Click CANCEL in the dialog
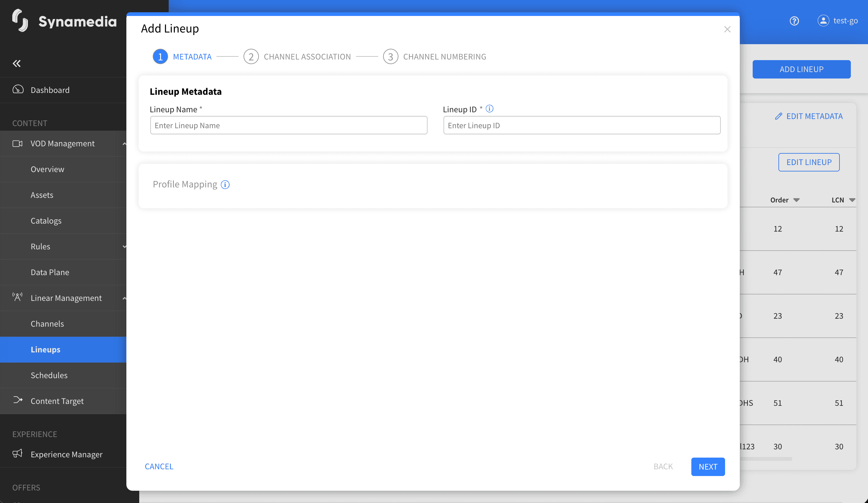 (159, 467)
